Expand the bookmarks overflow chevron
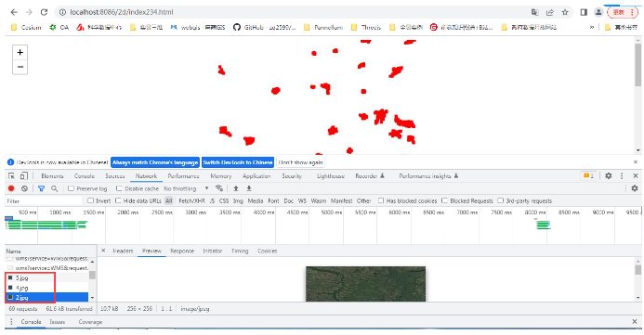644x335 pixels. 592,28
